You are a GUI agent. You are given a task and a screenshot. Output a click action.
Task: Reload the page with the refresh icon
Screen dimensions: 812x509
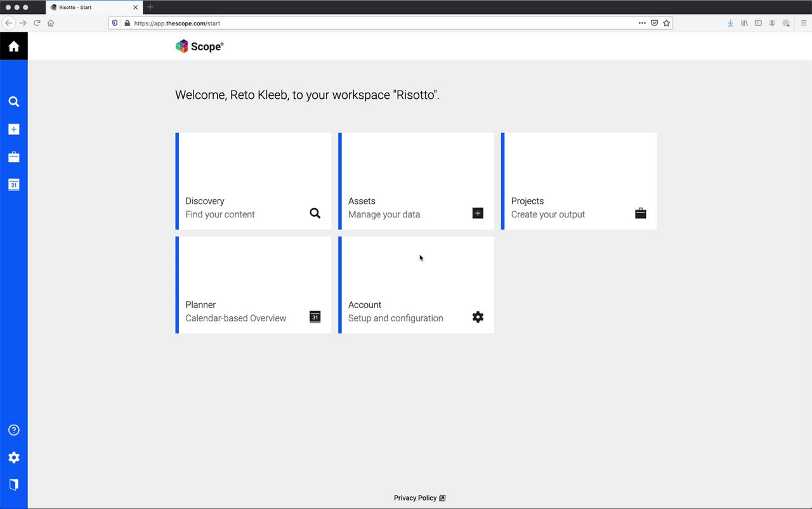click(37, 23)
